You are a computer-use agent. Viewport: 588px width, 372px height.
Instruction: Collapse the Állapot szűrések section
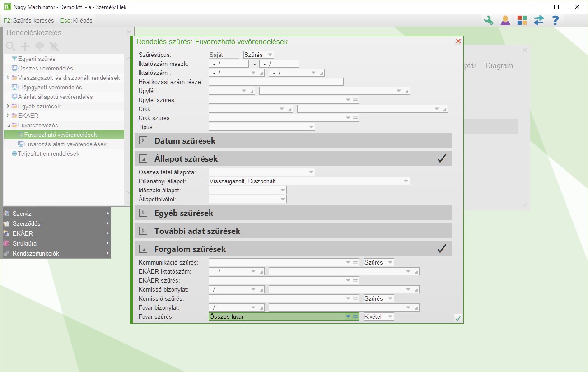click(144, 158)
